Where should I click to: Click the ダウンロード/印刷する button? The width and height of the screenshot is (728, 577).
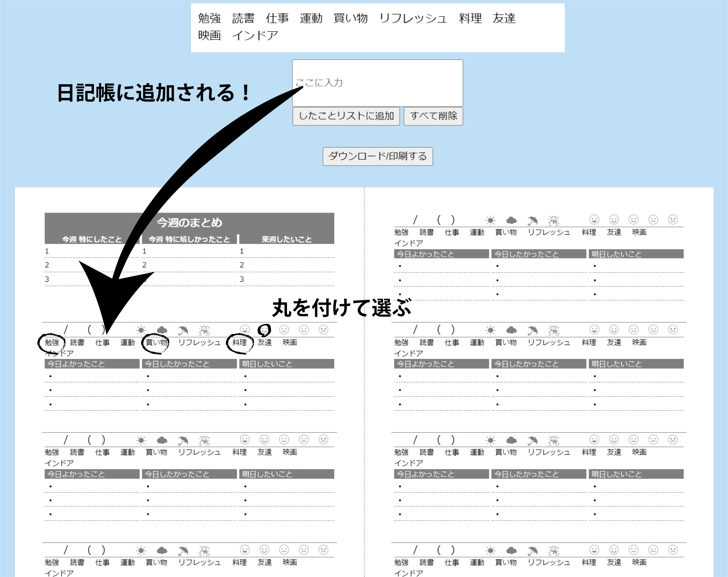tap(378, 156)
